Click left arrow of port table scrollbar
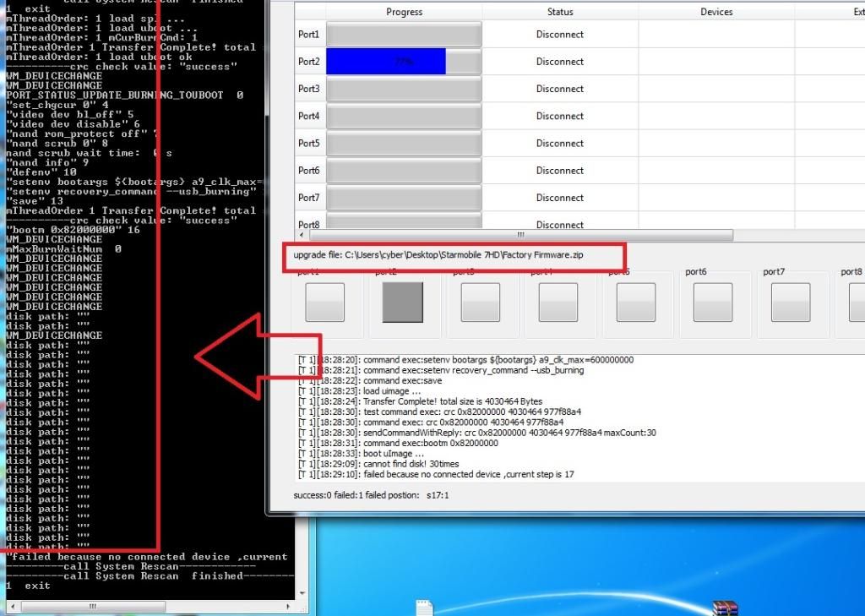The width and height of the screenshot is (865, 616). click(x=302, y=236)
